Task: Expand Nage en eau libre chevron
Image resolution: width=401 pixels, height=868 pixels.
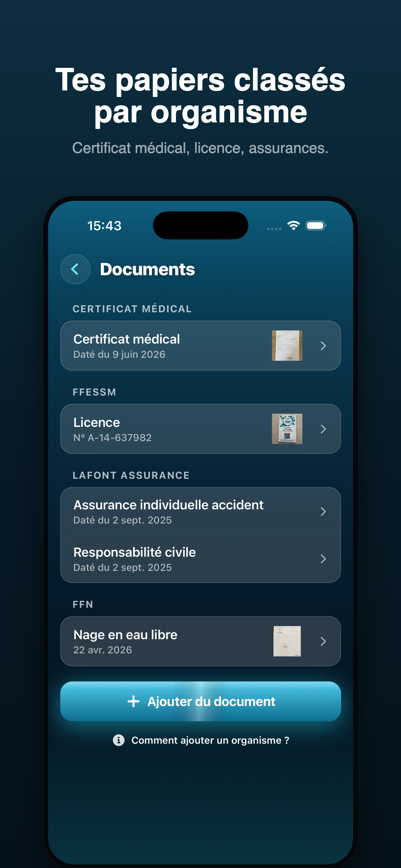Action: tap(323, 641)
